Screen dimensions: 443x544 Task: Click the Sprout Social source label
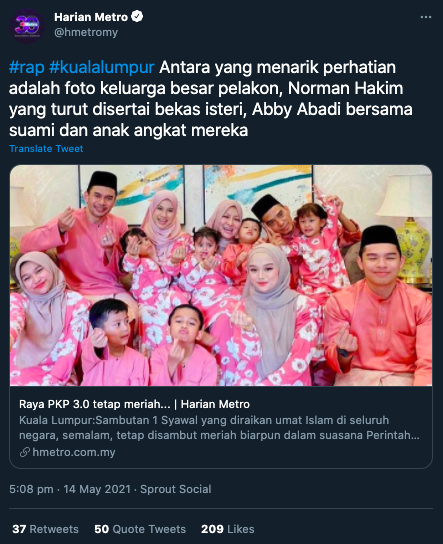(176, 489)
